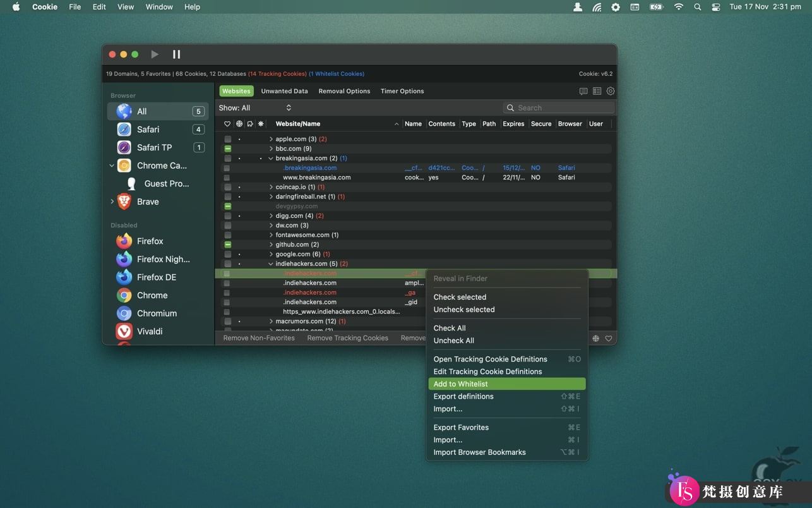Click the heart favorites column header
812x508 pixels.
(227, 124)
